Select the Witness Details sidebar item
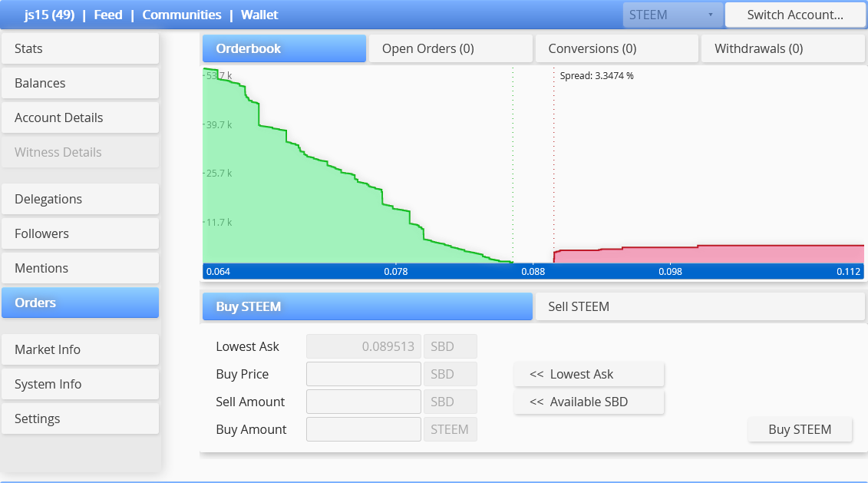The height and width of the screenshot is (483, 868). pyautogui.click(x=81, y=152)
